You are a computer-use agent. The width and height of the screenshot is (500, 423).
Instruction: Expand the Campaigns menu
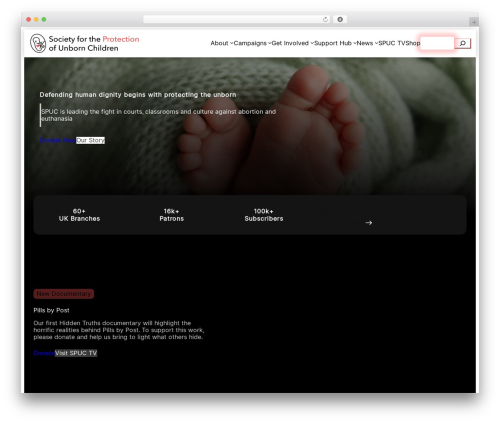coord(252,43)
